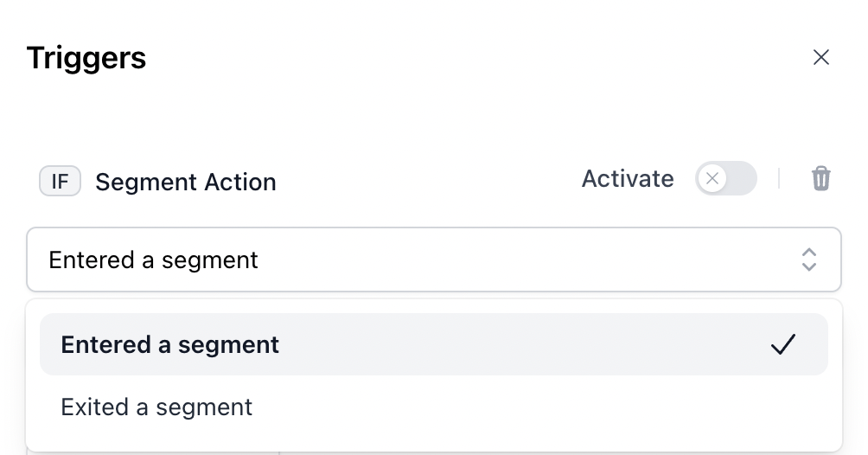Enable the Segment Action trigger
868x455 pixels.
(725, 178)
